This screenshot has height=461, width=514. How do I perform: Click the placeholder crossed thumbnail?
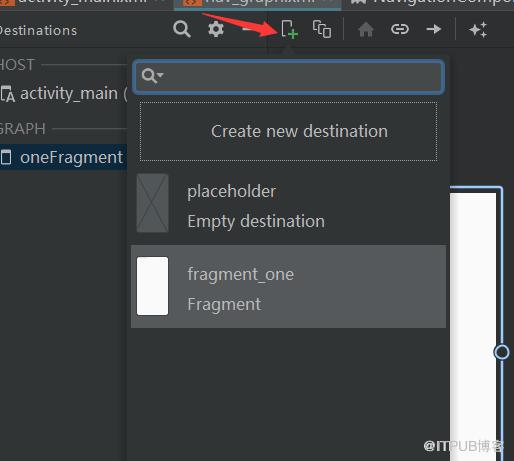(x=152, y=203)
